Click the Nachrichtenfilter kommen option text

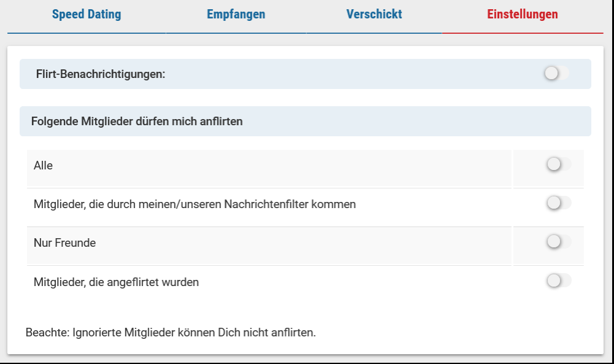(195, 204)
